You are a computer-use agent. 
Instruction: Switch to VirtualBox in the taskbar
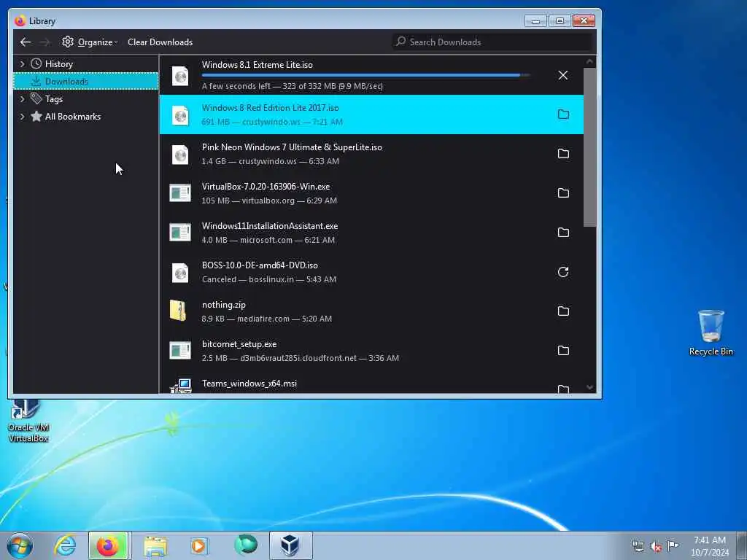tap(290, 545)
